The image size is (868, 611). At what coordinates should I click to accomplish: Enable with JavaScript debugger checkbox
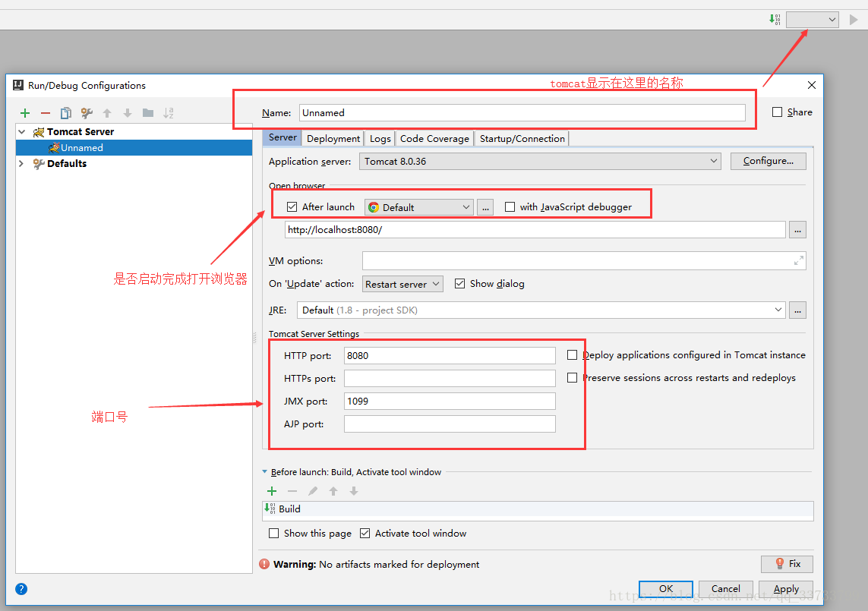click(510, 207)
